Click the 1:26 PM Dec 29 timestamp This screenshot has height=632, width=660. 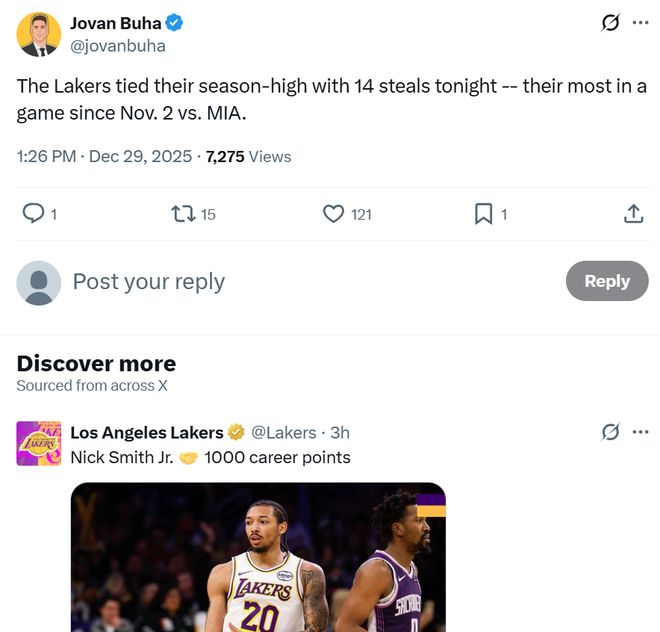(104, 156)
